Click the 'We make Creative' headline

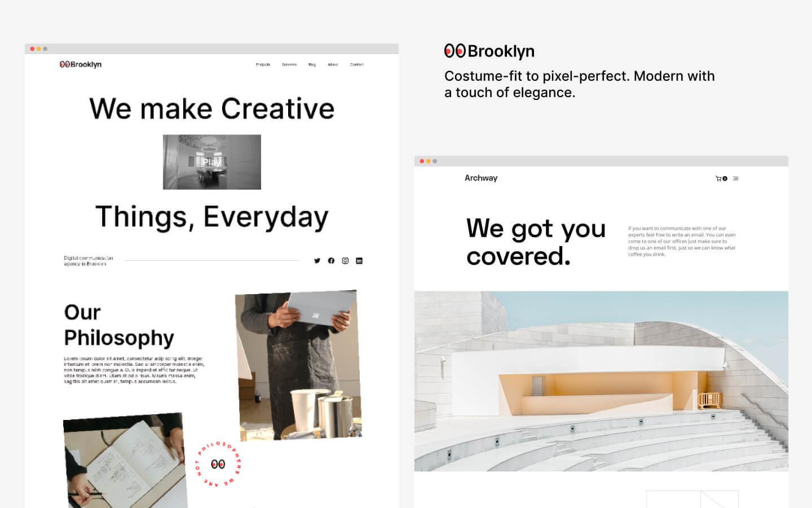(x=212, y=108)
